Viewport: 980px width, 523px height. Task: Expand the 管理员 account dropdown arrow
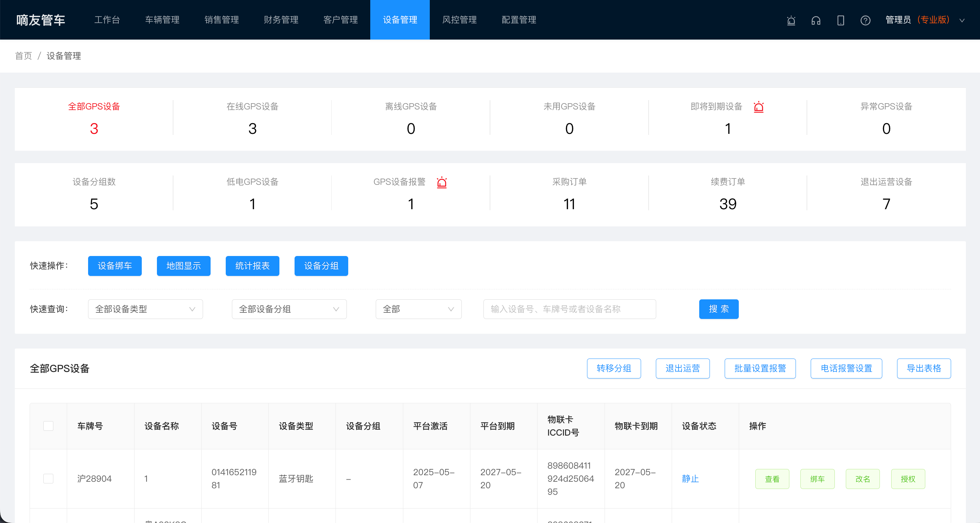(962, 20)
